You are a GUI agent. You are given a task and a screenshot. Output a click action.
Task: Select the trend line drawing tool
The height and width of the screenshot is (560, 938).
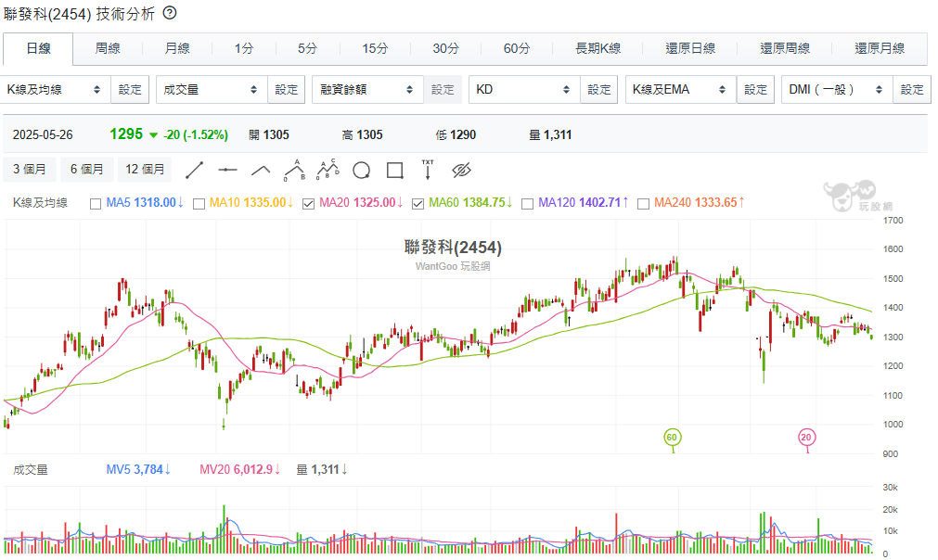[x=195, y=170]
